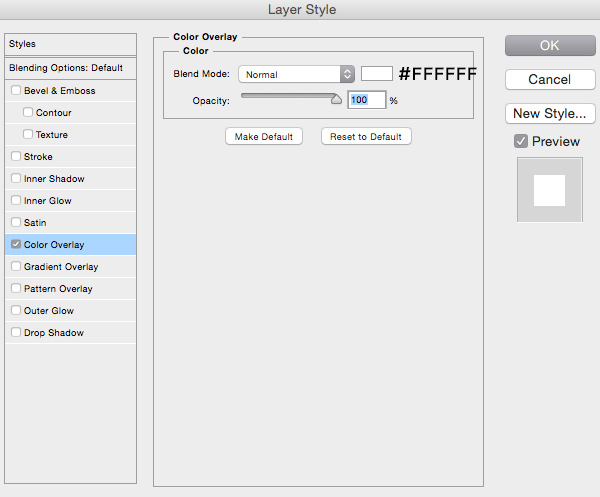Click the Make Default button
The image size is (600, 497).
pyautogui.click(x=264, y=137)
